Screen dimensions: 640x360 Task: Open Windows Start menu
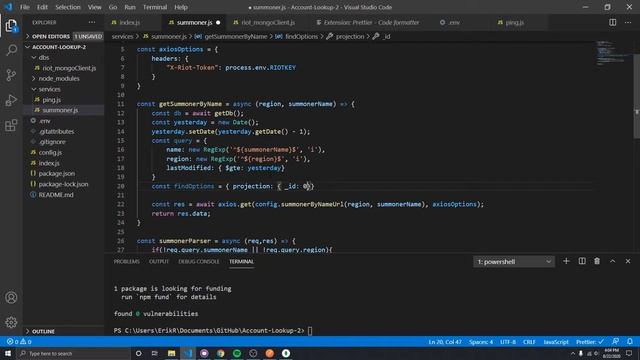pyautogui.click(x=8, y=353)
